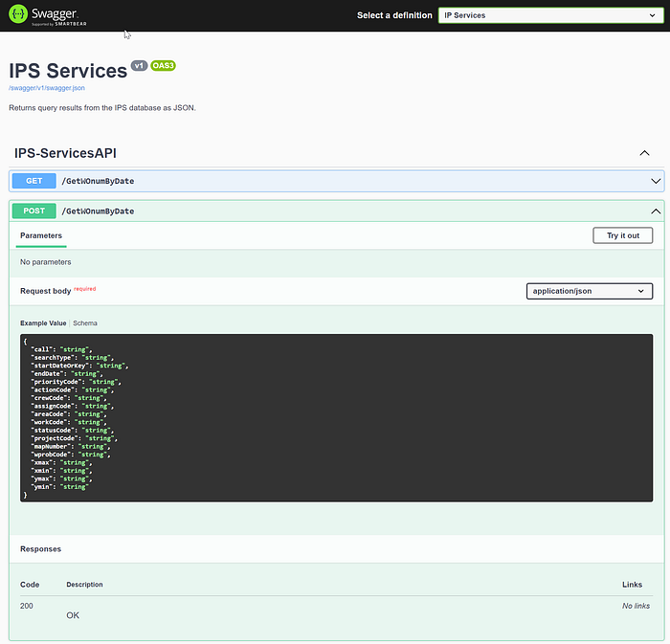Click the Responses heading

point(40,549)
